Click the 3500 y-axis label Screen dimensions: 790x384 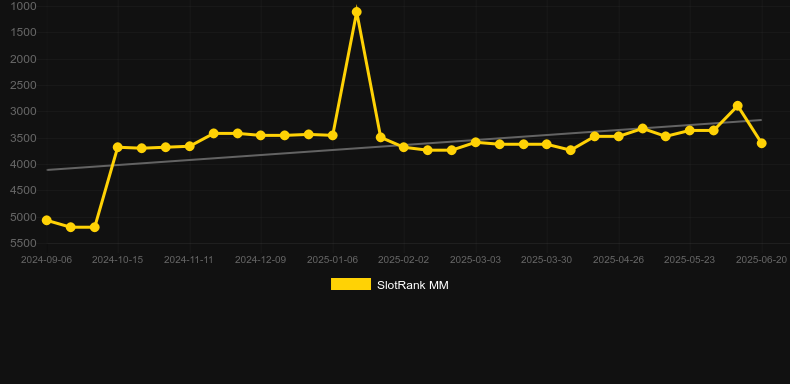(x=23, y=138)
